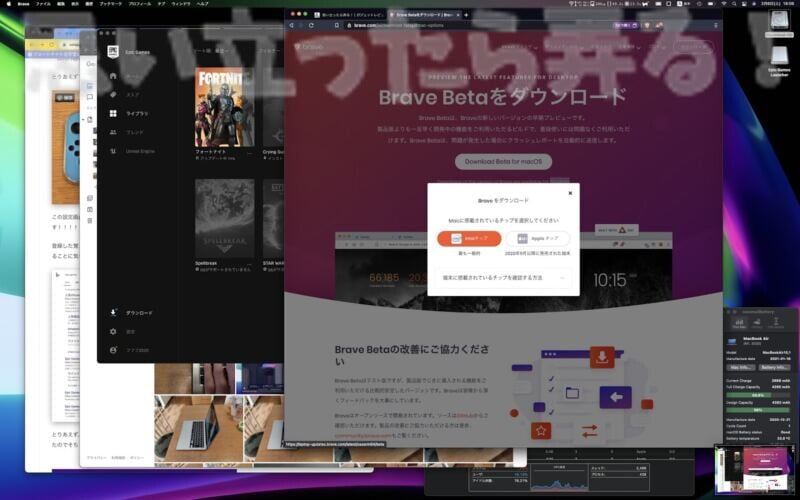Viewport: 800px width, 500px height.
Task: Click the Battery Info button in battery app
Action: (774, 367)
